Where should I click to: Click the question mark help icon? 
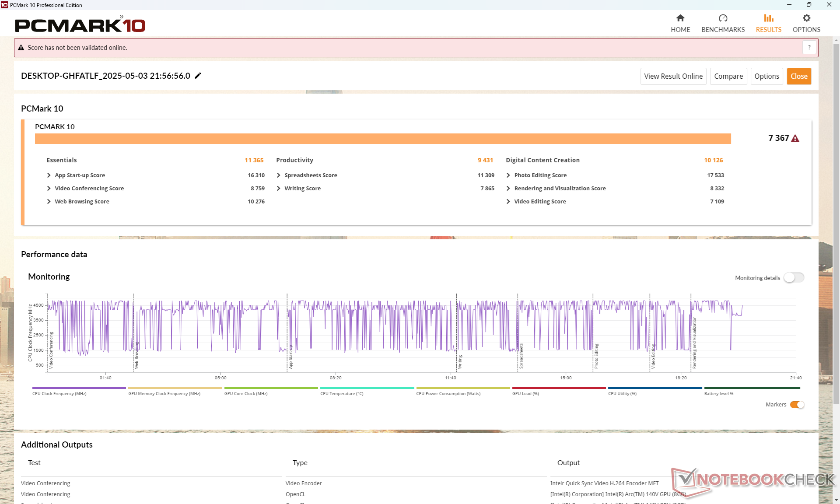click(809, 47)
